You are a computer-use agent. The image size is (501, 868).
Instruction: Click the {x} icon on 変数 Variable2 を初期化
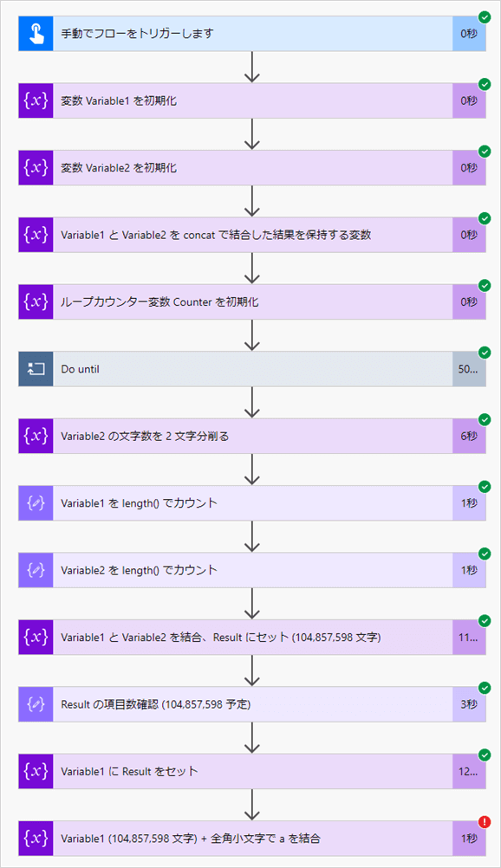pos(34,166)
